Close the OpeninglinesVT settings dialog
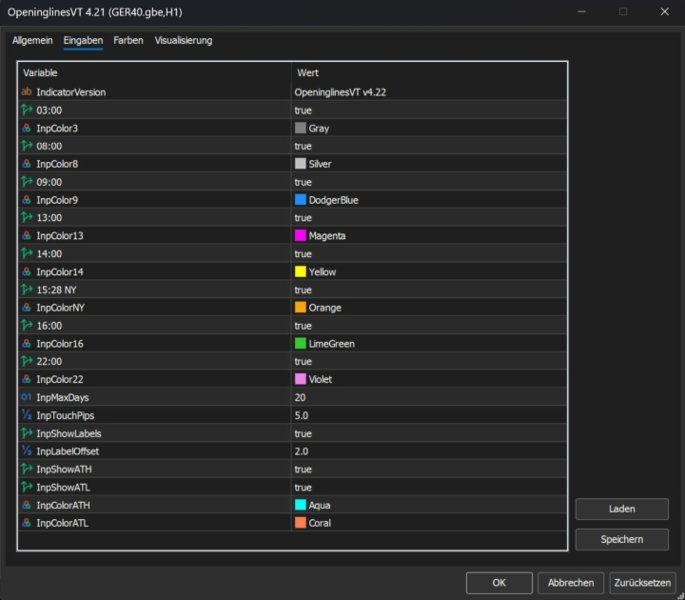This screenshot has height=600, width=685. (x=664, y=11)
